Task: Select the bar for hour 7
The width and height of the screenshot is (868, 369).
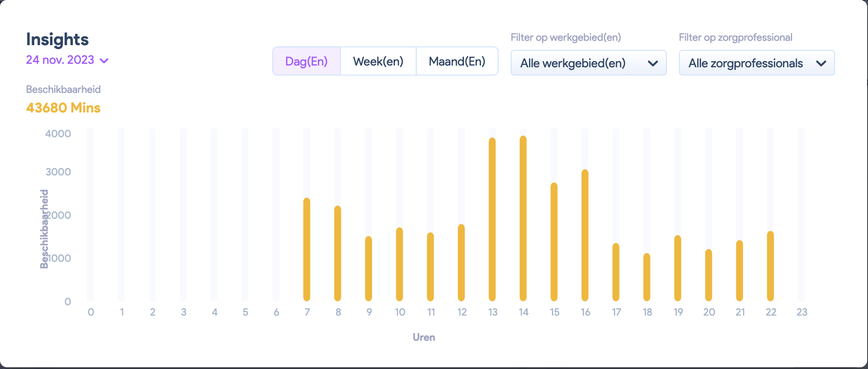Action: (307, 250)
